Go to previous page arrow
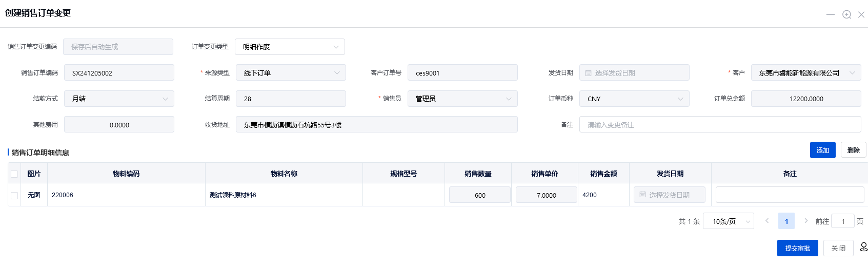The width and height of the screenshot is (868, 265). pyautogui.click(x=767, y=221)
